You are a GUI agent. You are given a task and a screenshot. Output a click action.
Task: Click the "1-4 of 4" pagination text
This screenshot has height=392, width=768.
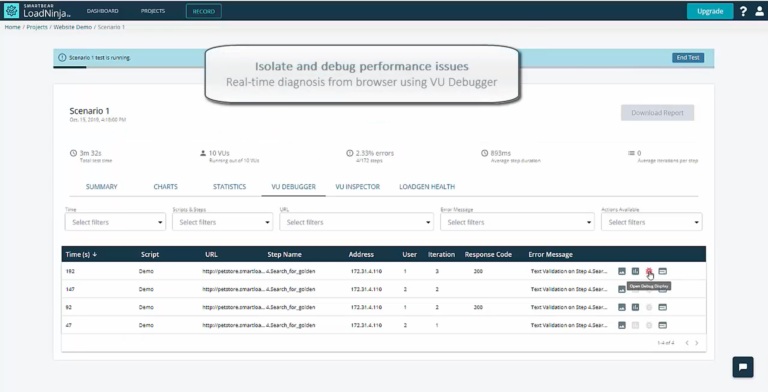pos(666,343)
